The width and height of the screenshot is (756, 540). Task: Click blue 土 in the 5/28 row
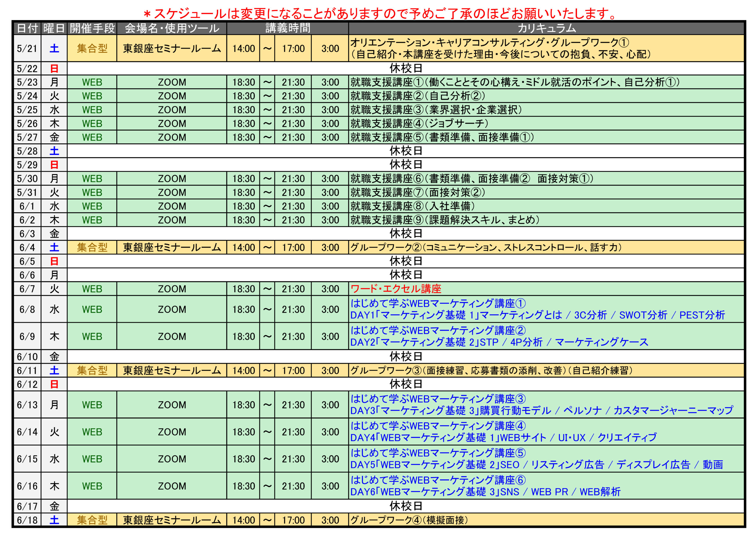[x=54, y=151]
